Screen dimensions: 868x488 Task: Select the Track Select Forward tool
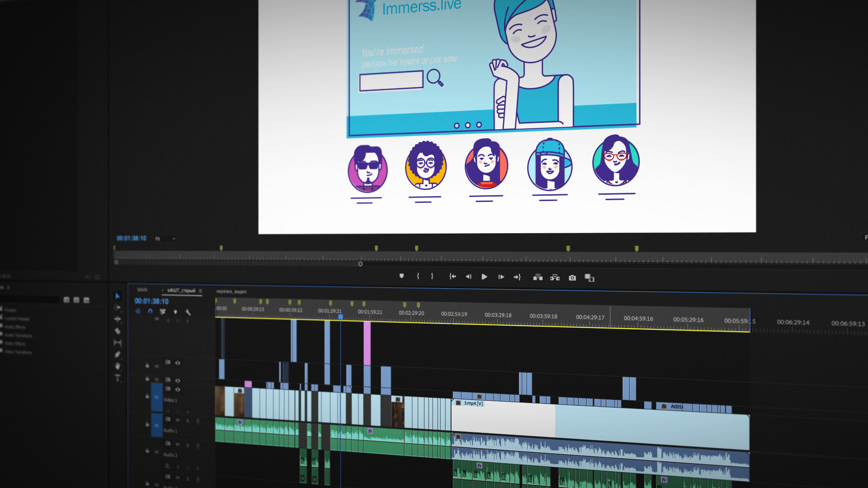click(x=118, y=307)
